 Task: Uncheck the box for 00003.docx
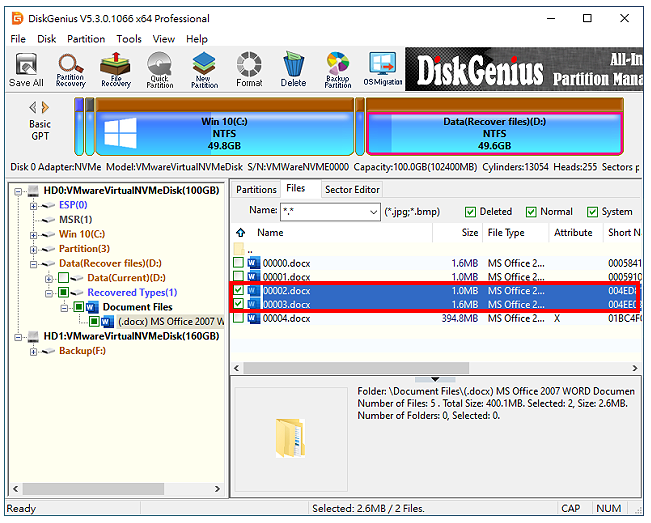238,304
